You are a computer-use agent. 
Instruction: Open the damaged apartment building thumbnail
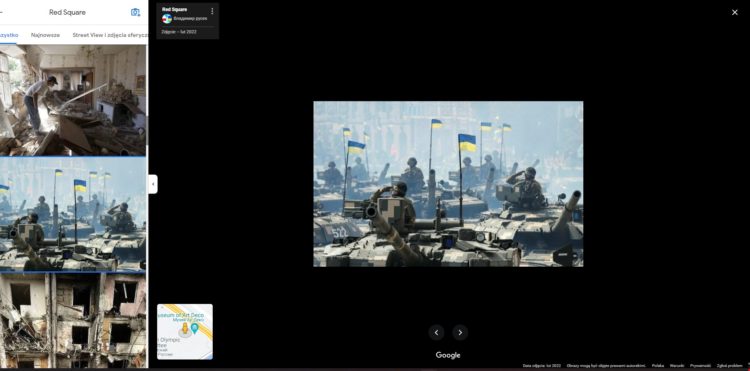point(73,320)
